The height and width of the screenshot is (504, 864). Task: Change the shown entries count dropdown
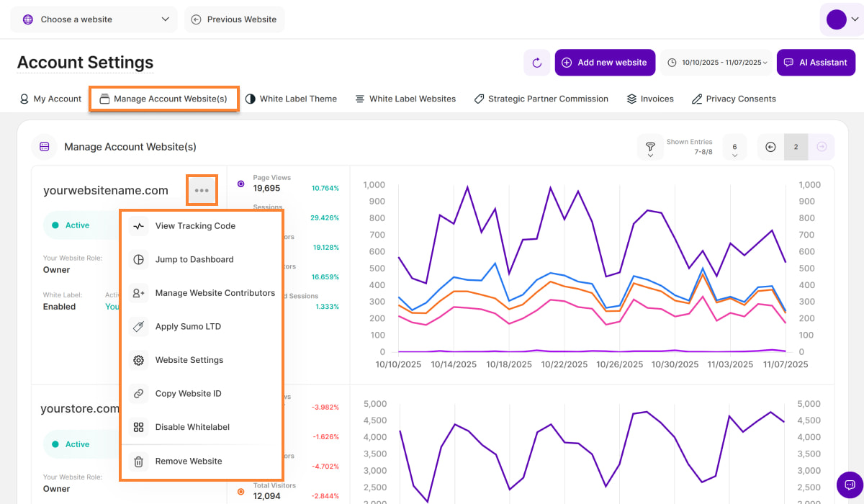pyautogui.click(x=734, y=148)
